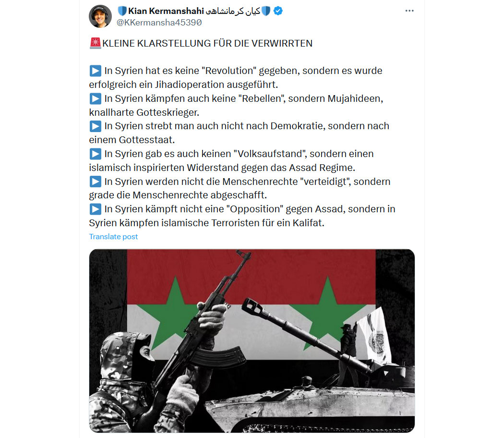Click the Persian-script name next to Kermanshahi
Viewport: 504px width, 438px height.
233,11
